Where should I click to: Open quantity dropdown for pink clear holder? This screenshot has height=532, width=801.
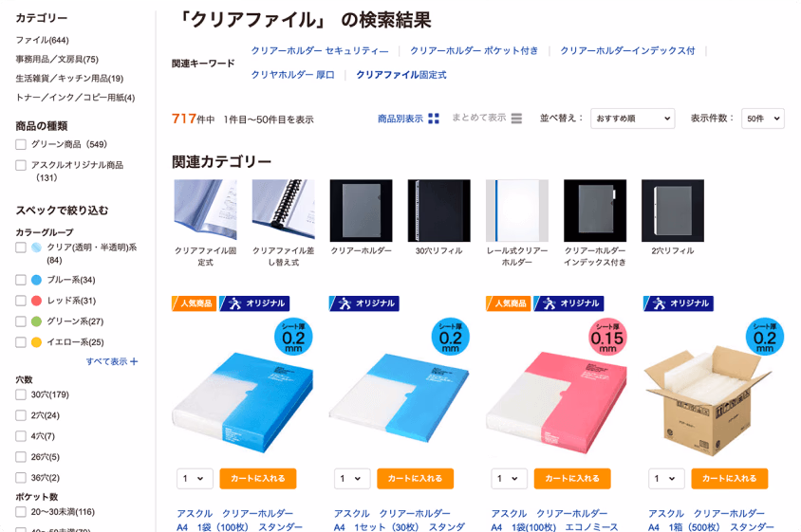[x=509, y=478]
